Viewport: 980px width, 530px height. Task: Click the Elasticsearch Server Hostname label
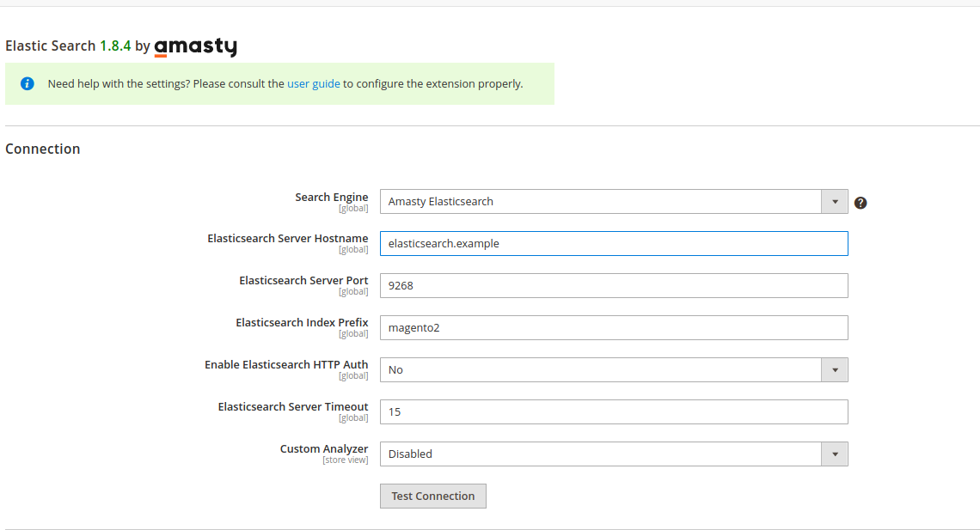pyautogui.click(x=287, y=239)
